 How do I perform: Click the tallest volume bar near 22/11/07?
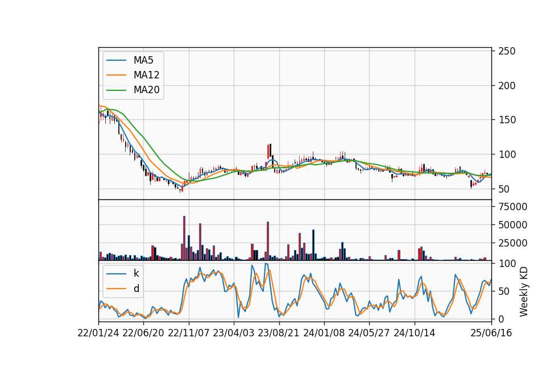[x=184, y=238]
